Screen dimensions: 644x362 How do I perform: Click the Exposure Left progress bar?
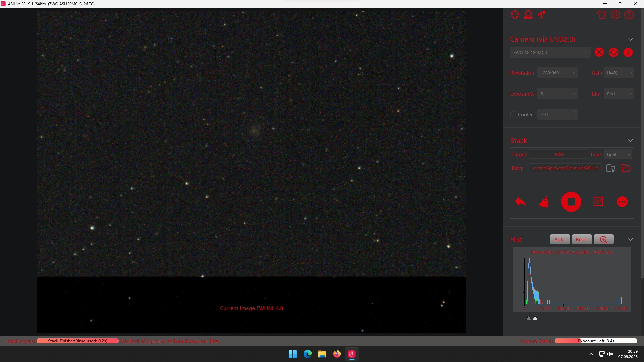pos(596,341)
